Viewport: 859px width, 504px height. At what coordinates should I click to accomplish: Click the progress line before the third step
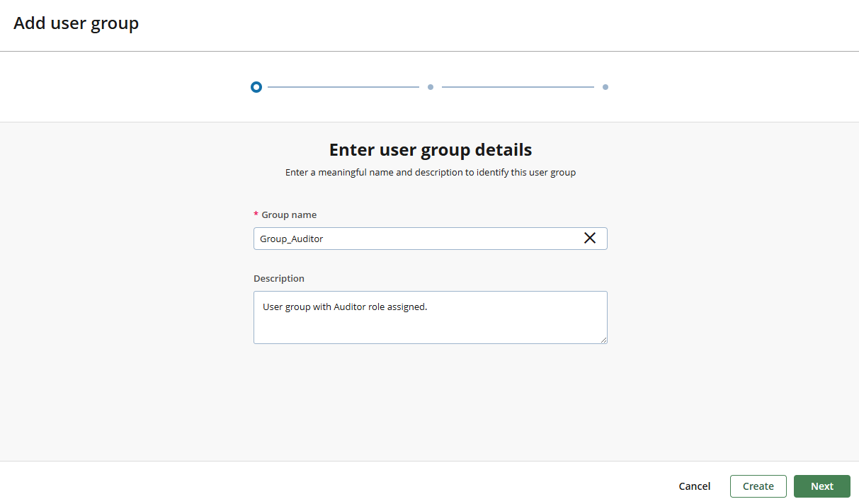[x=518, y=86]
